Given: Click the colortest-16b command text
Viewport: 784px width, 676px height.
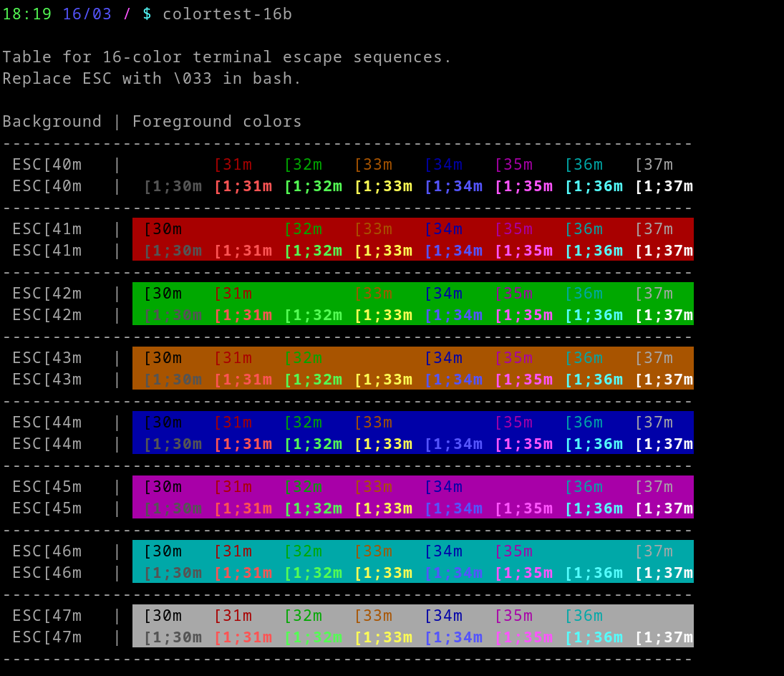Looking at the screenshot, I should [228, 14].
